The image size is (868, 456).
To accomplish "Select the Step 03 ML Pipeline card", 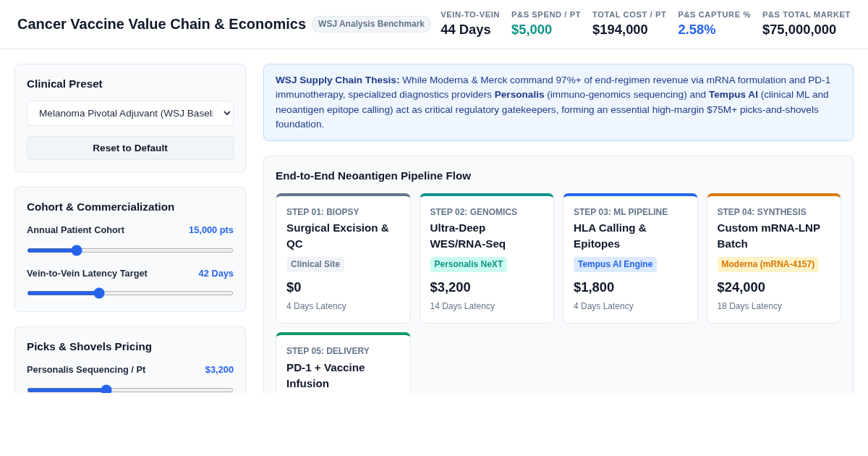I will tap(630, 258).
